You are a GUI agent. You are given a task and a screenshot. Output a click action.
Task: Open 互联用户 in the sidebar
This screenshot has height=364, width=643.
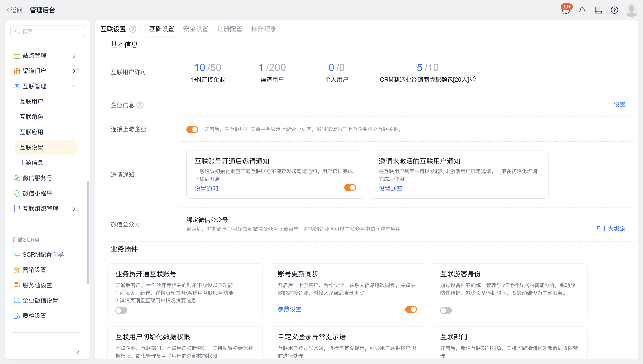(31, 101)
